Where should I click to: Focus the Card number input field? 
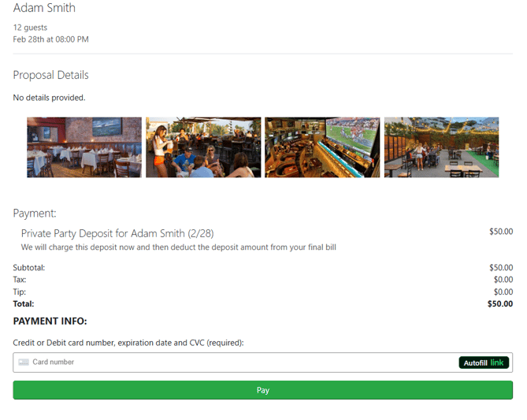(236, 362)
